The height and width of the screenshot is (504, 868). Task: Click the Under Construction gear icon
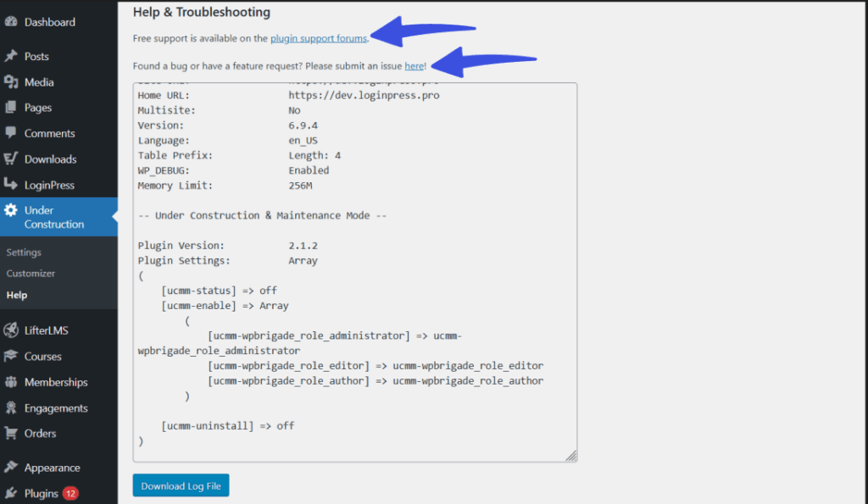tap(11, 210)
